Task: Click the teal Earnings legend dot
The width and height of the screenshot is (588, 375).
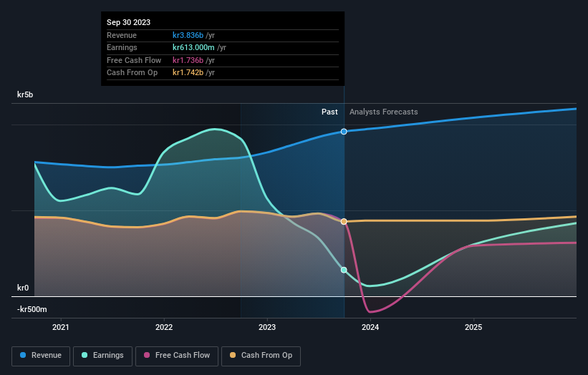Action: click(x=85, y=355)
